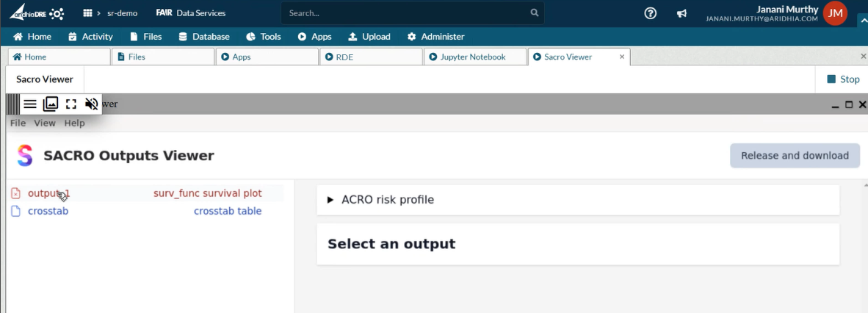Open the Administer navigation item
Screen dimensions: 868x313
[435, 37]
